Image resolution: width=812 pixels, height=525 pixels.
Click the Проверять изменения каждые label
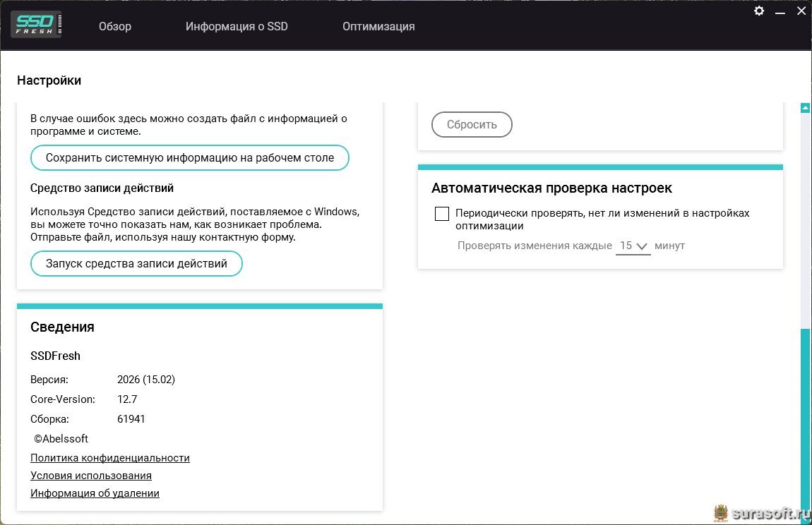coord(535,246)
